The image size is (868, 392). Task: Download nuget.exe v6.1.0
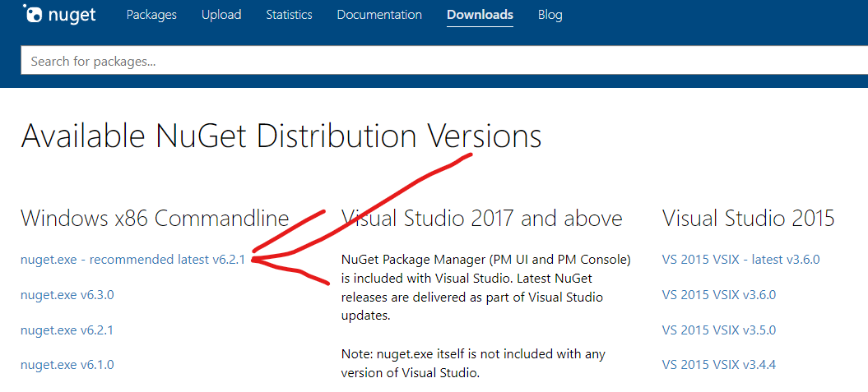67,364
